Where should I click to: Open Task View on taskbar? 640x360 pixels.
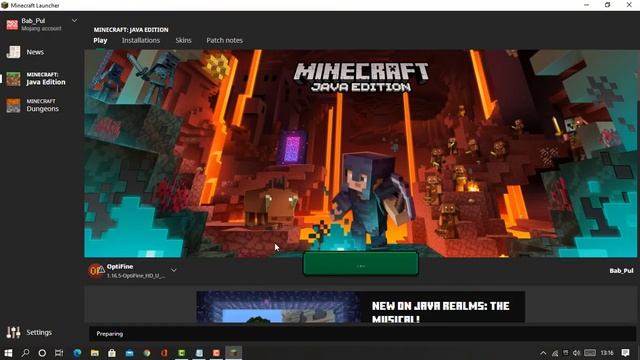59,353
